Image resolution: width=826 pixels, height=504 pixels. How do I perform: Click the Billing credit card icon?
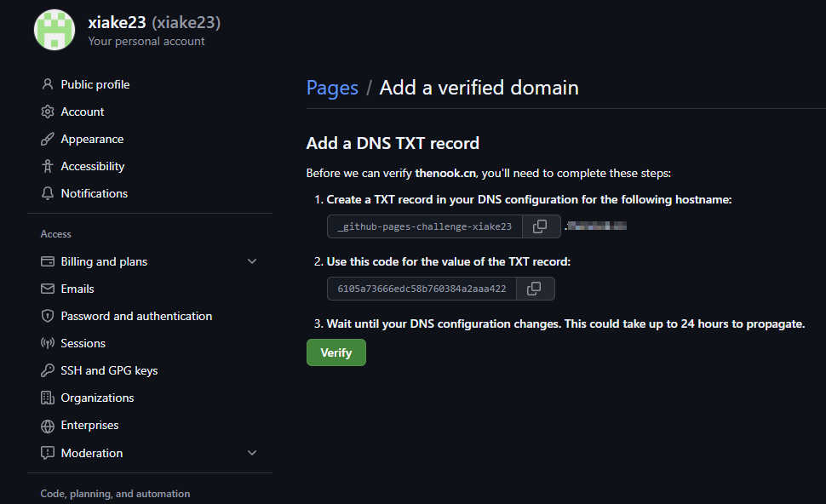[48, 261]
